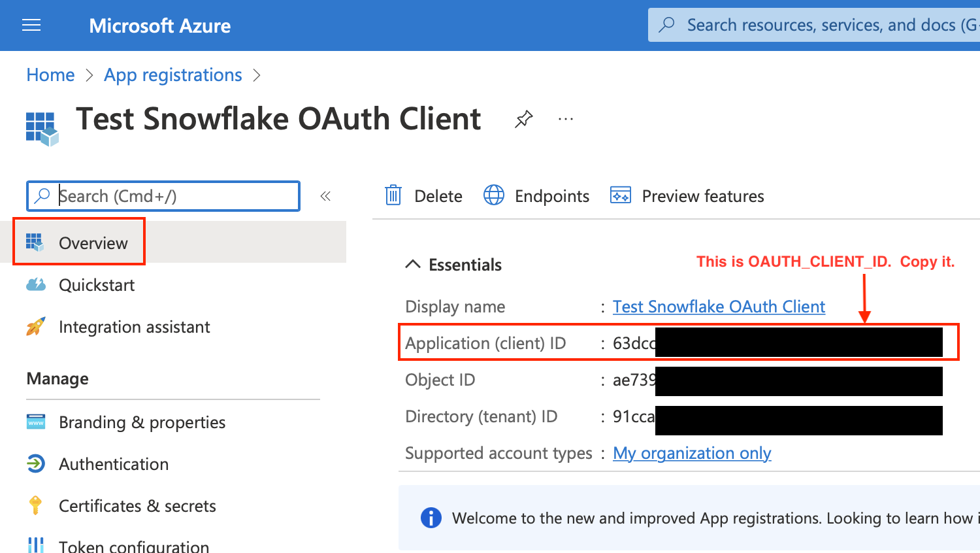Screen dimensions: 980x553
Task: Open Token configuration
Action: [x=134, y=545]
